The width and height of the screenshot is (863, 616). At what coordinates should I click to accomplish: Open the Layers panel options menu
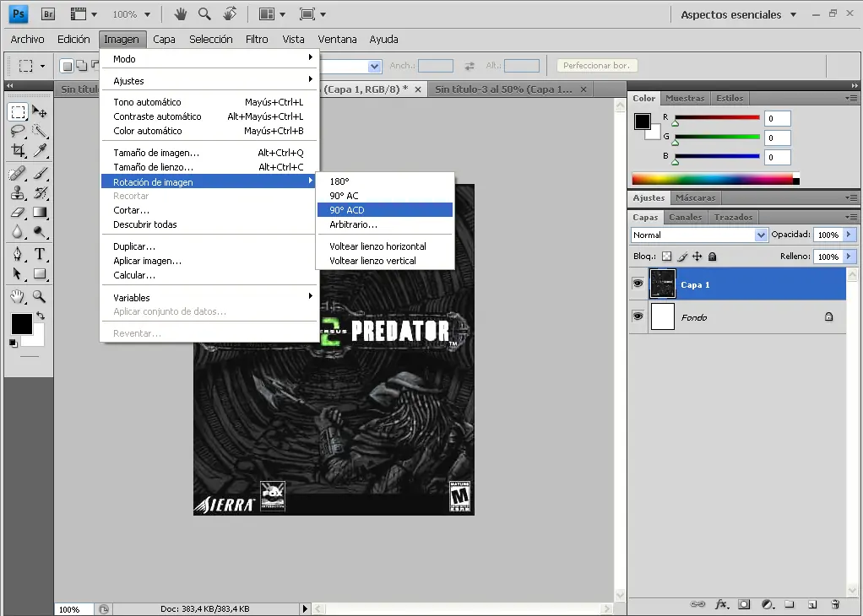tap(851, 217)
